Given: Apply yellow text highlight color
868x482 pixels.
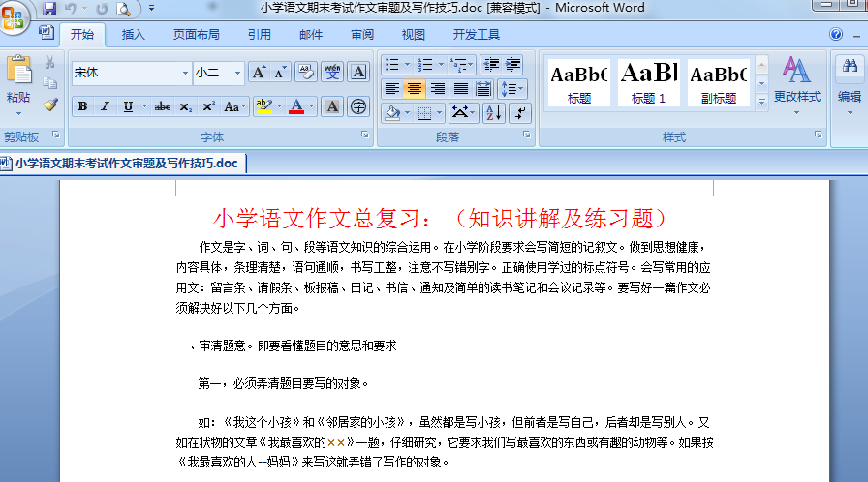Looking at the screenshot, I should point(264,106).
